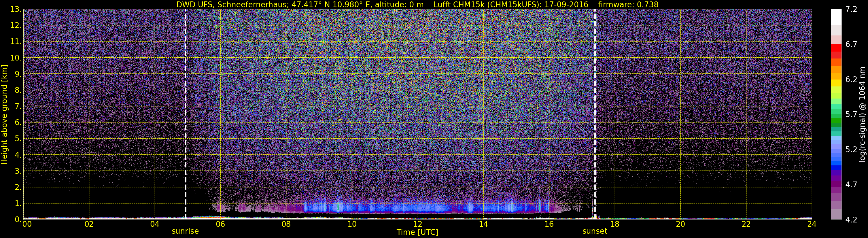Image resolution: width=868 pixels, height=238 pixels.
Task: Click the 'sunset' label below the axis
Action: click(595, 231)
